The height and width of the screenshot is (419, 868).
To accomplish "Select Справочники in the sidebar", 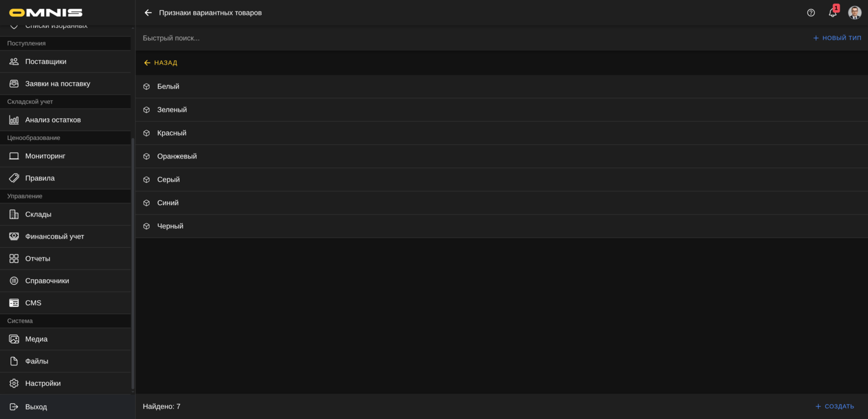I will (x=47, y=281).
